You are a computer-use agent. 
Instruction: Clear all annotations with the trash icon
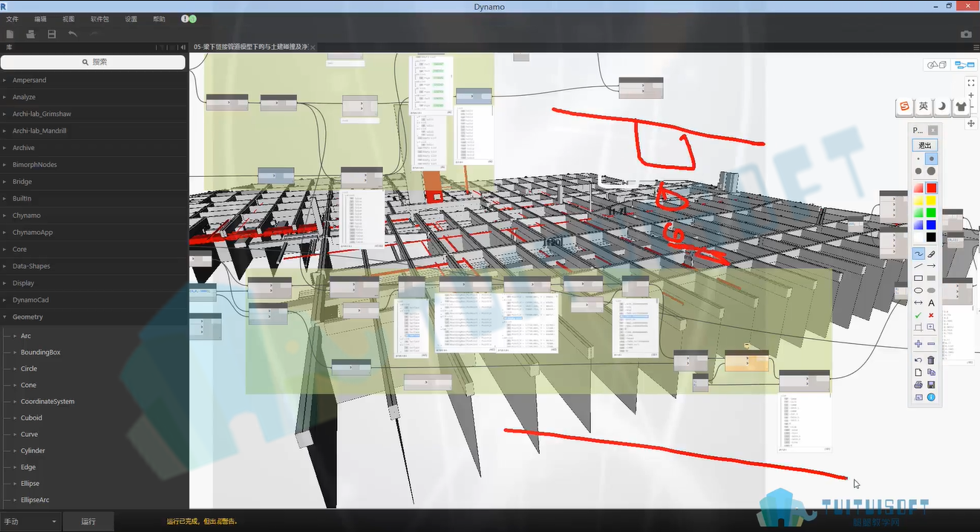pyautogui.click(x=931, y=360)
